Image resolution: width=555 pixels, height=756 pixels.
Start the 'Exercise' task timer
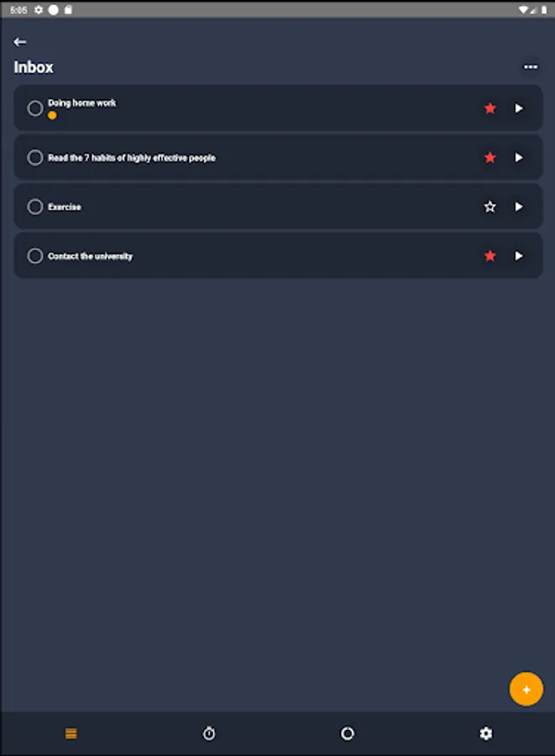(519, 207)
